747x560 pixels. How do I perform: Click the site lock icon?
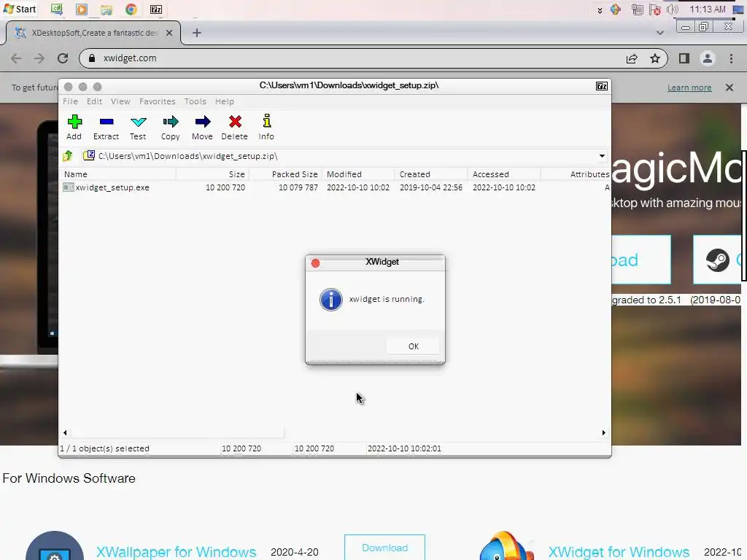coord(93,58)
